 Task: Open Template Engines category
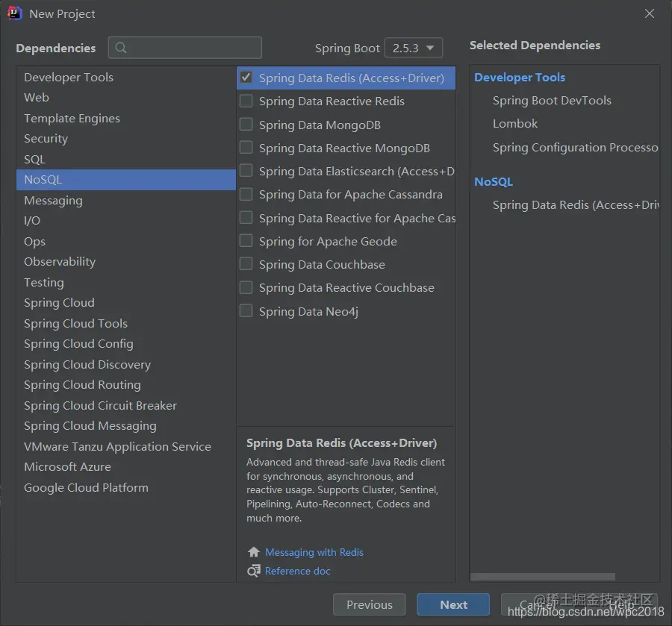tap(126, 118)
